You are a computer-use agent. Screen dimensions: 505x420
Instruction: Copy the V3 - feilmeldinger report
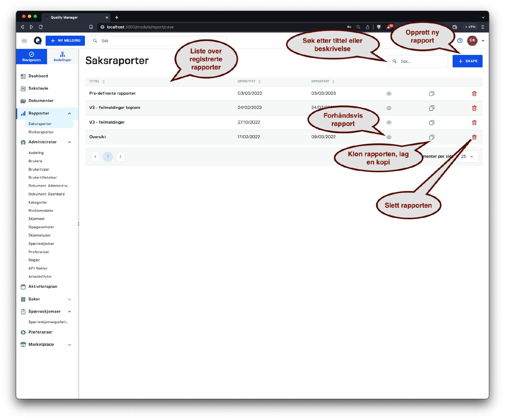(x=431, y=123)
